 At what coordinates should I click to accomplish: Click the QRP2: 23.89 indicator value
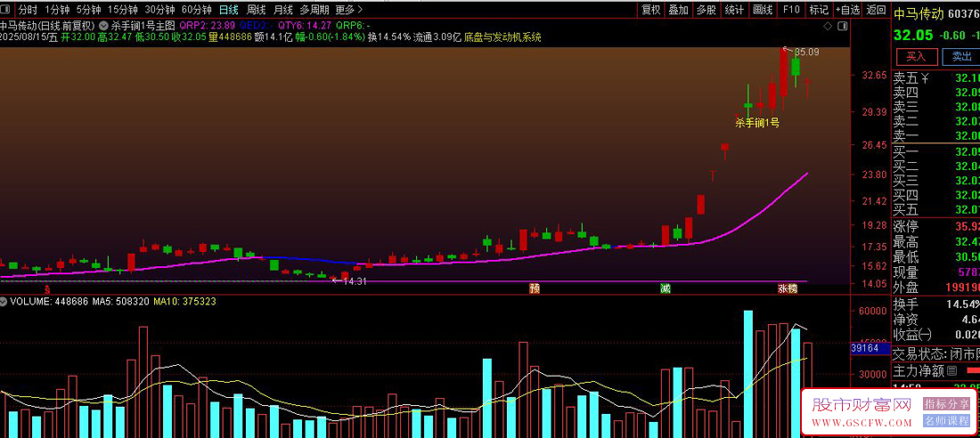point(207,26)
